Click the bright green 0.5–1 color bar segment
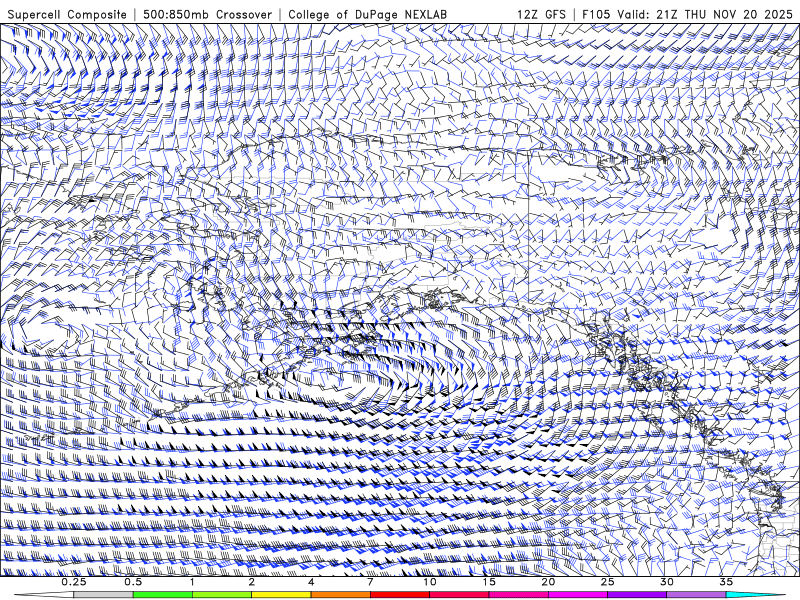Image resolution: width=800 pixels, height=600 pixels. pyautogui.click(x=163, y=595)
